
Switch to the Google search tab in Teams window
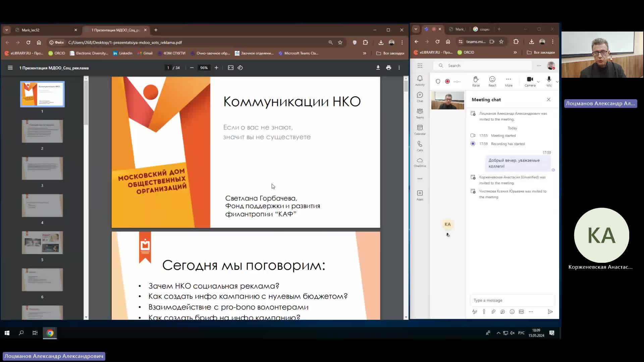click(x=482, y=29)
